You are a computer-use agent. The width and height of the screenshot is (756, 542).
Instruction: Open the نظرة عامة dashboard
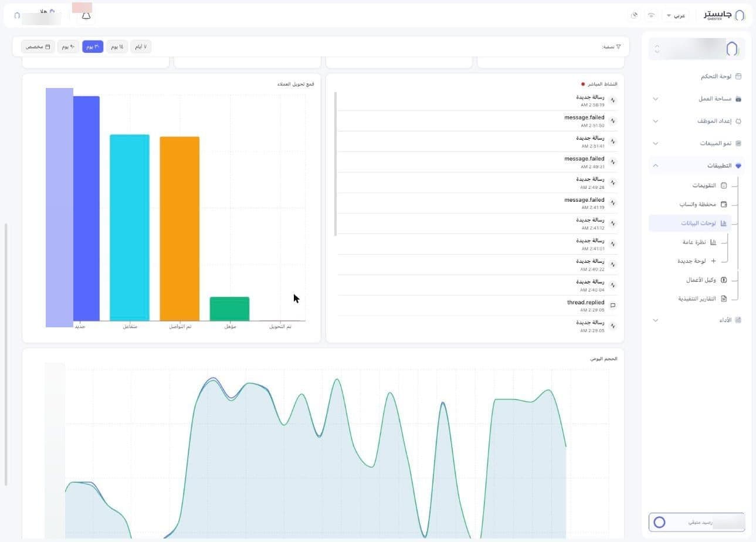point(694,242)
